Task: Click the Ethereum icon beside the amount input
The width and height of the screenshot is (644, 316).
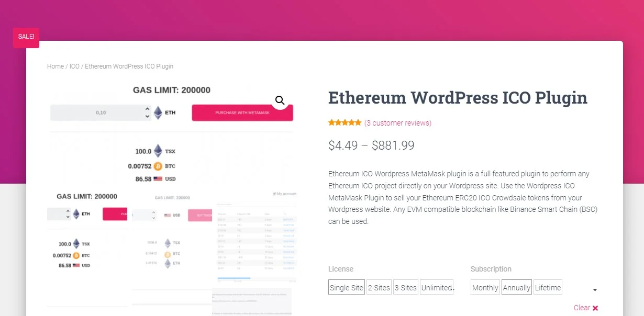Action: (158, 112)
